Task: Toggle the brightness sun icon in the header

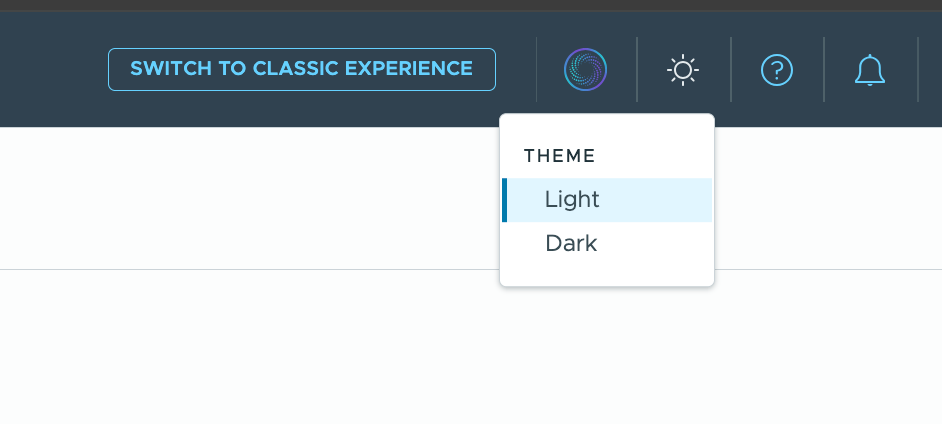Action: click(683, 70)
